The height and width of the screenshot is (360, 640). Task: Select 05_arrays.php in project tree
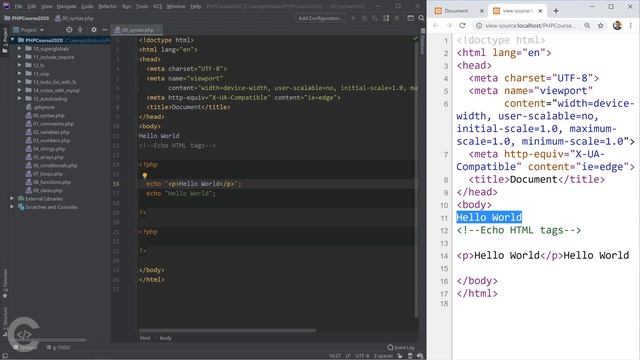tap(44, 157)
